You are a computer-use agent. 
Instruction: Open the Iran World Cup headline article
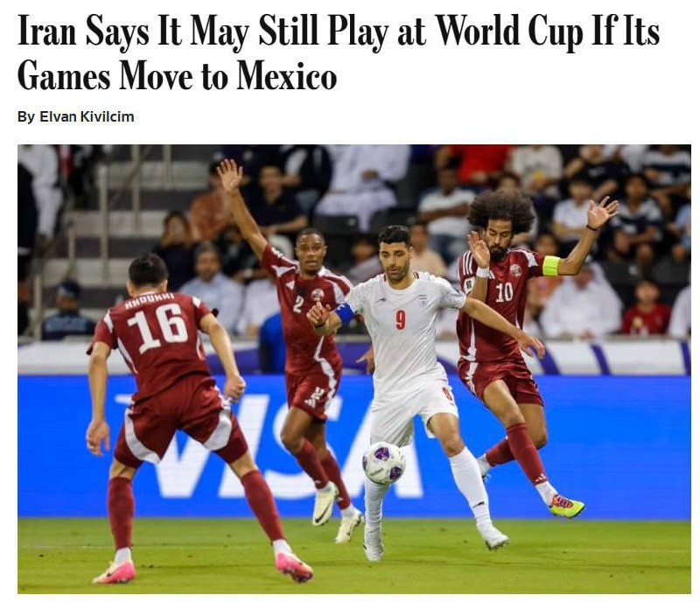click(x=339, y=53)
